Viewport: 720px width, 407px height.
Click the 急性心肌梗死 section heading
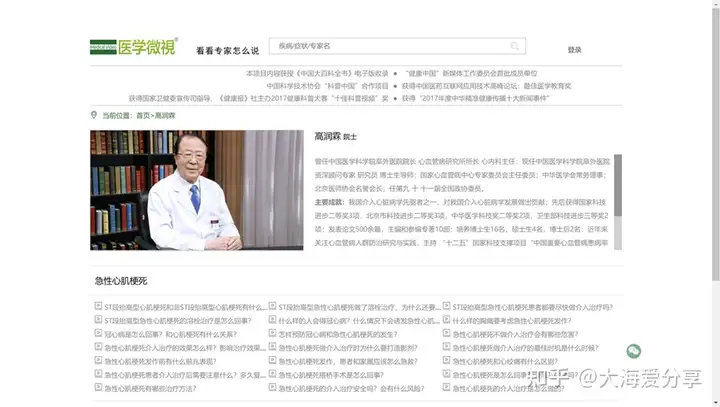[121, 281]
